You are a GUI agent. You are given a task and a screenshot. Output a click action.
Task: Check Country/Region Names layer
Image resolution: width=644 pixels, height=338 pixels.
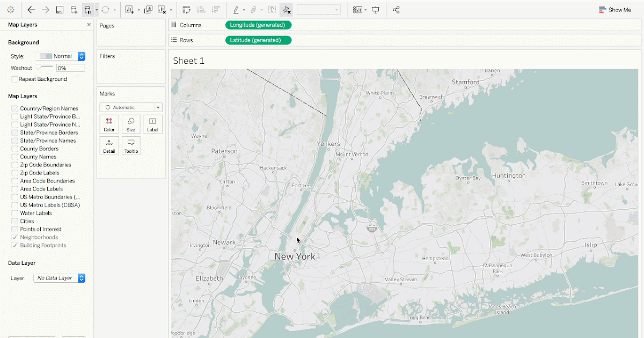14,108
